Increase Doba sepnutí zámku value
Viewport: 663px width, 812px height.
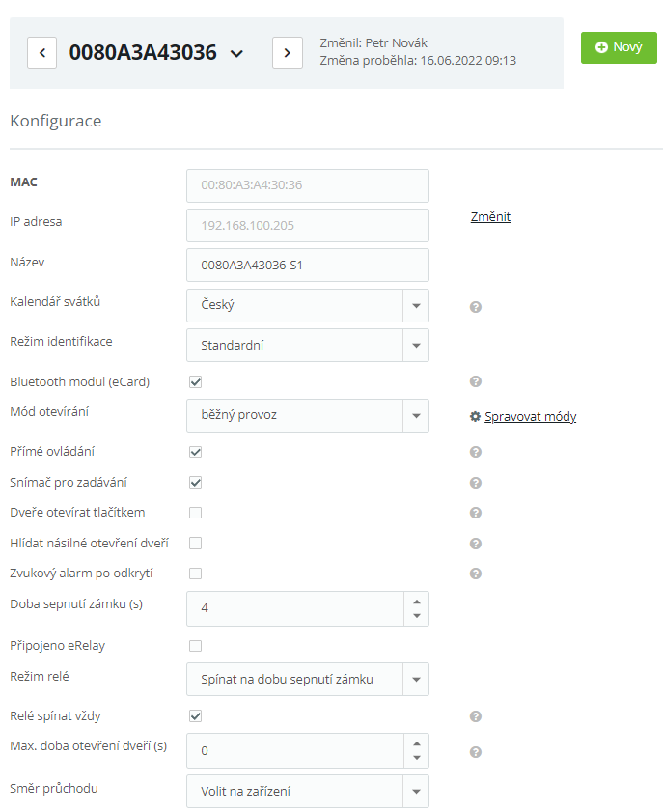416,601
